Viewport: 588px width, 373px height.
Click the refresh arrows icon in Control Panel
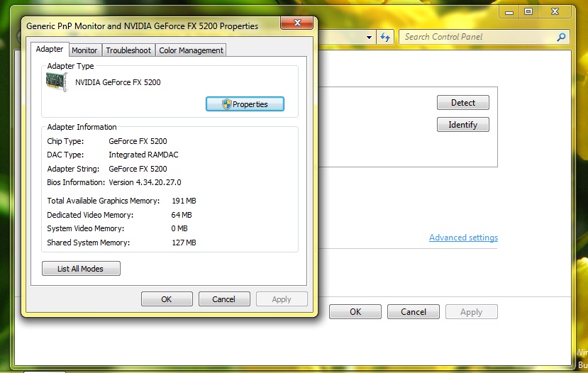coord(385,37)
